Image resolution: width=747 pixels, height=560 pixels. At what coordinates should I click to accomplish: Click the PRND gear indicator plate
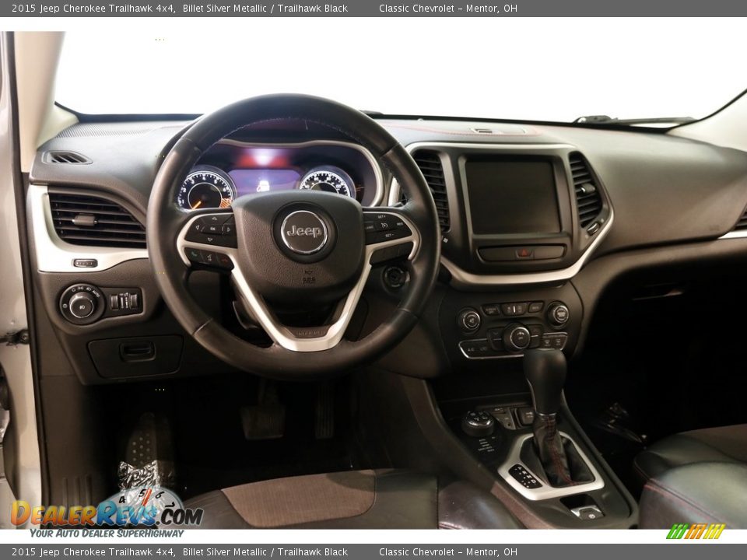(x=525, y=476)
